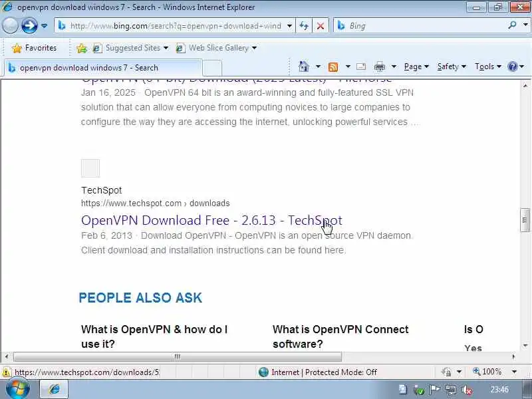Click vertical scrollbar up arrow
The height and width of the screenshot is (399, 532).
525,85
